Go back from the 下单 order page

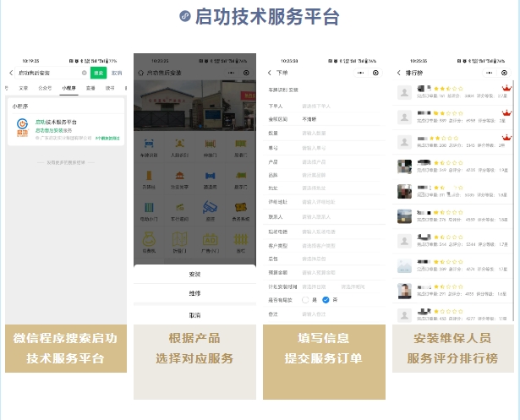click(x=269, y=73)
